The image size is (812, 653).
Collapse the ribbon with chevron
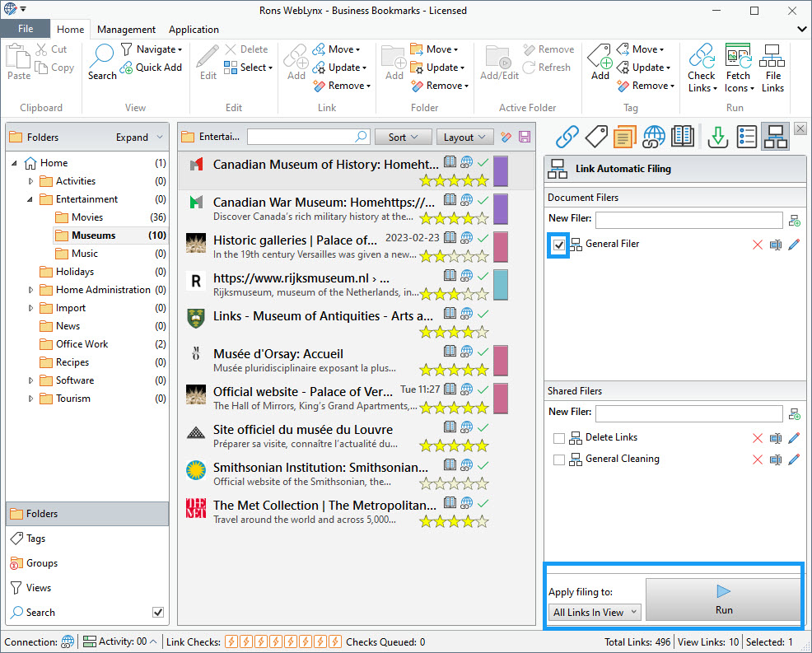pos(801,29)
